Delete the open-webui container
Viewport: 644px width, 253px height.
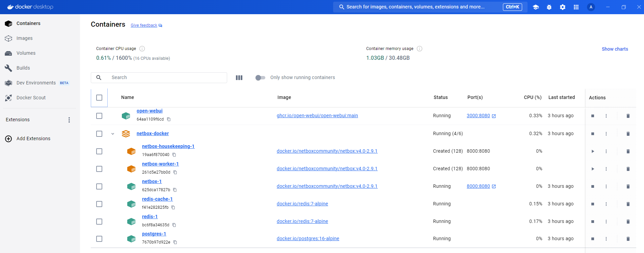pos(628,116)
